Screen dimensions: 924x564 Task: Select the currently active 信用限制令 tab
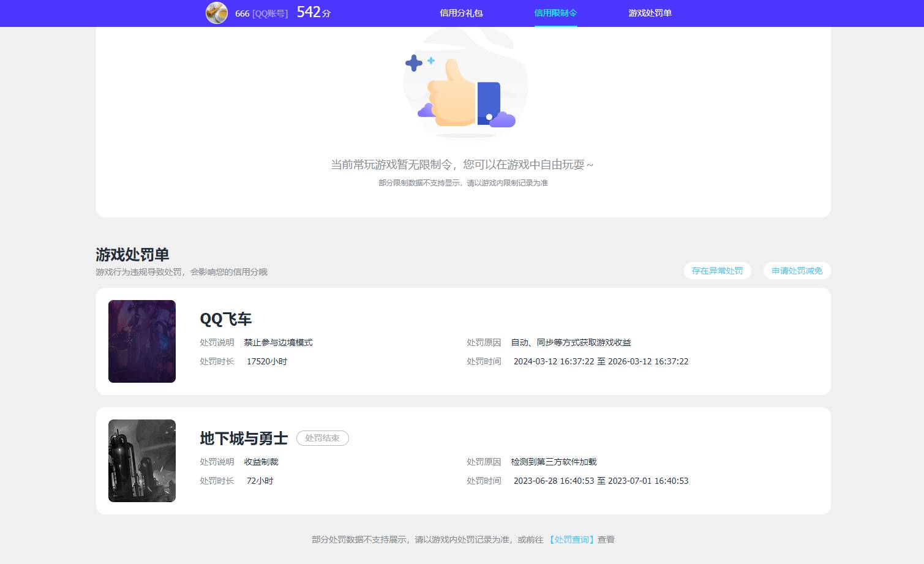[555, 12]
